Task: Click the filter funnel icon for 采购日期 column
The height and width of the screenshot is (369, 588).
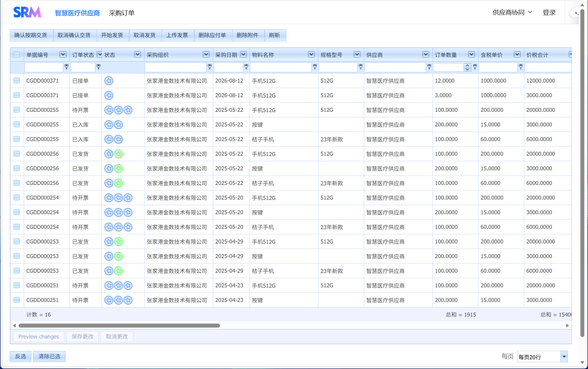Action: point(246,67)
